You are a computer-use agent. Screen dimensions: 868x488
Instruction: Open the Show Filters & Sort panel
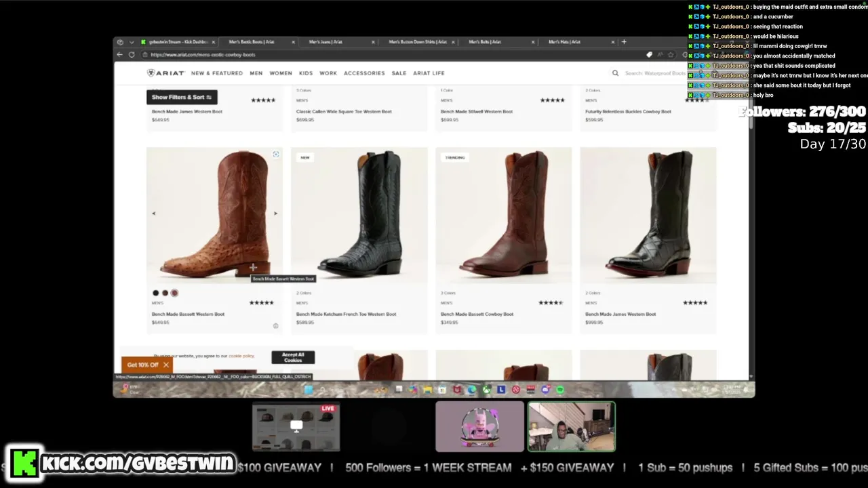pos(182,97)
